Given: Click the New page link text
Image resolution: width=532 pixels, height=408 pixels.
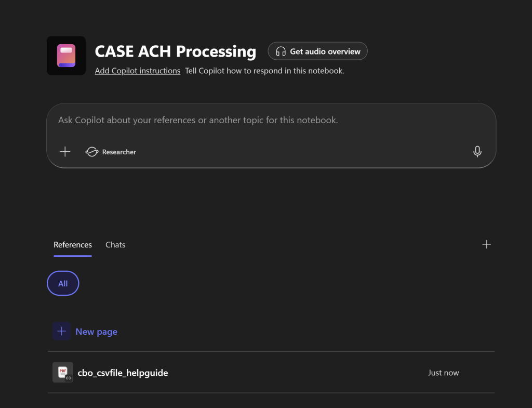Looking at the screenshot, I should click(97, 332).
